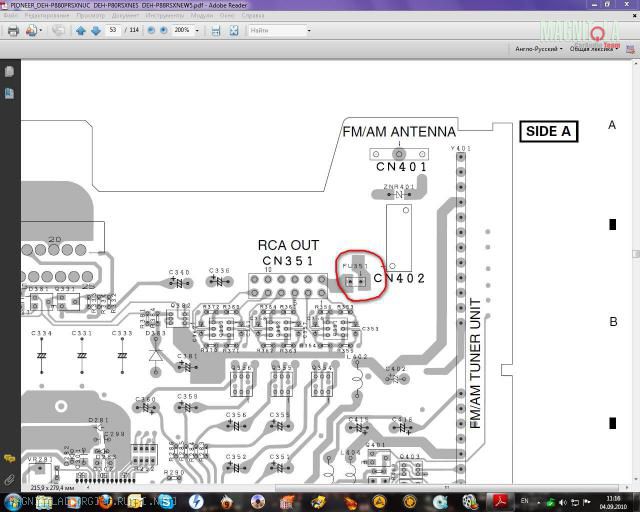Click the page size readout 215,9 x 279,4 мм
Screen dimensions: 640x512
[52, 488]
